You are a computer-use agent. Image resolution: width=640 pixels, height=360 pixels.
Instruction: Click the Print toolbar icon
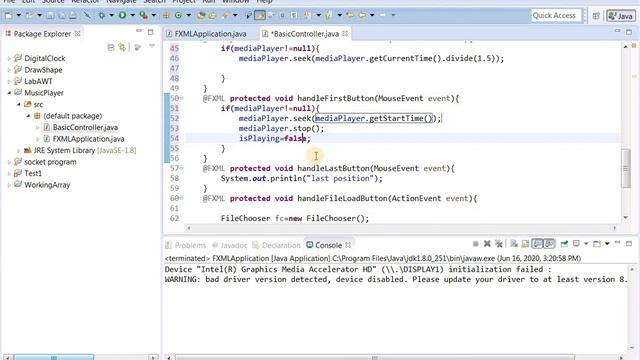coord(73,16)
